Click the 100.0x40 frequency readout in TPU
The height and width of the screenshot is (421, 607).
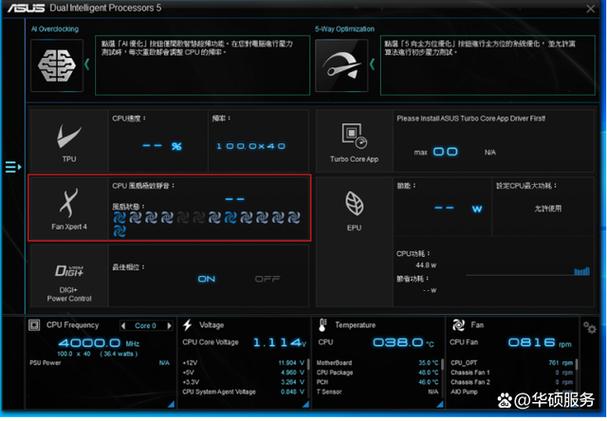[251, 146]
